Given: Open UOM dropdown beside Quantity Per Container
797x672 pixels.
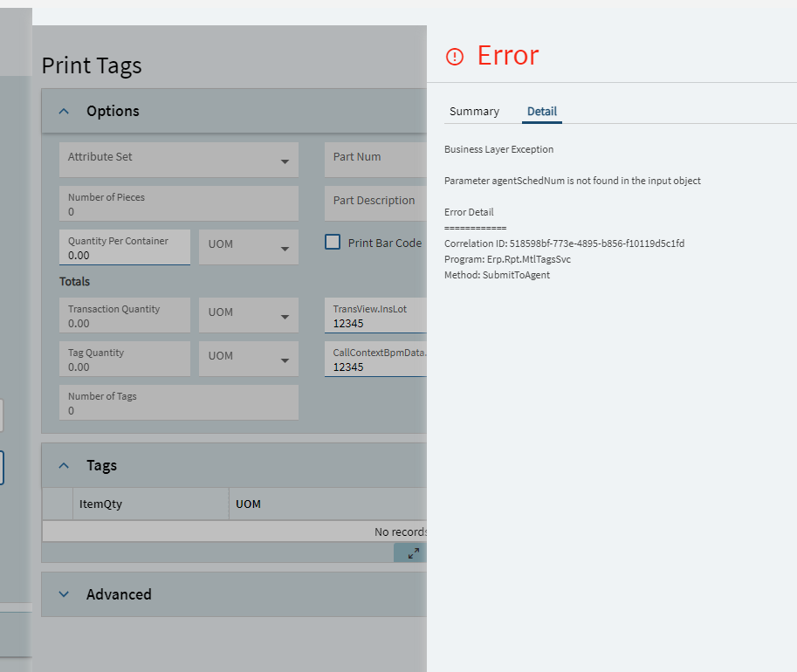Looking at the screenshot, I should click(249, 247).
